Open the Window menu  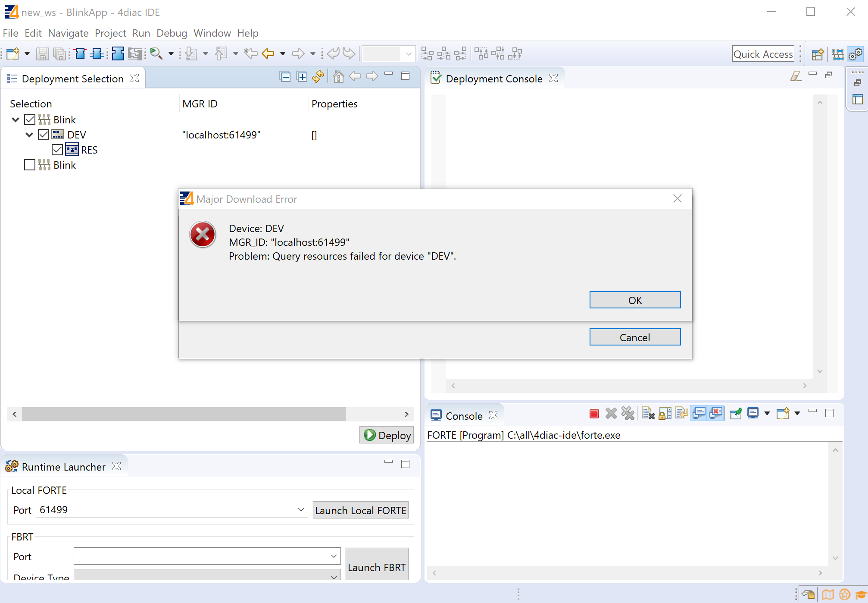coord(212,33)
